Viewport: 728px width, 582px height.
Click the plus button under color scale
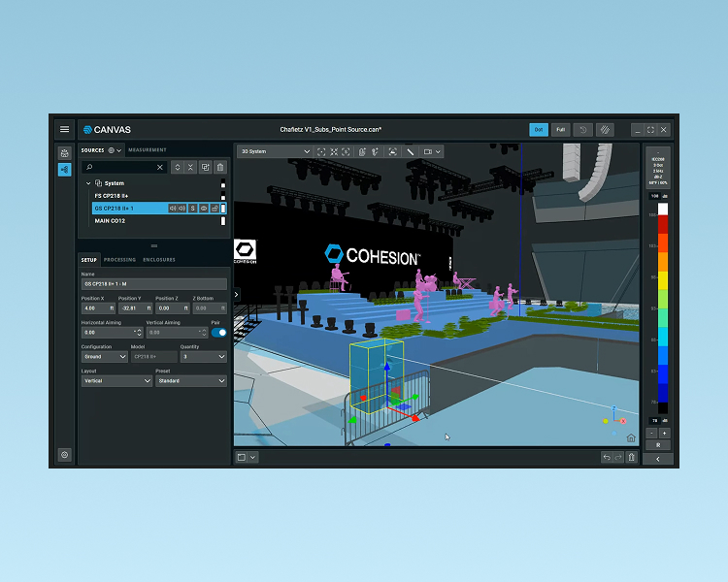click(664, 433)
